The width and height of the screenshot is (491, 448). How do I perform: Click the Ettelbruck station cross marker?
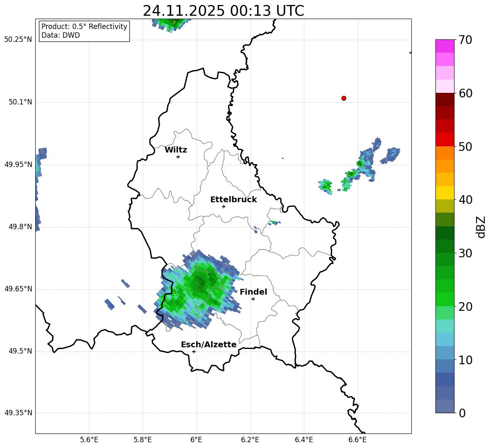[x=224, y=206]
